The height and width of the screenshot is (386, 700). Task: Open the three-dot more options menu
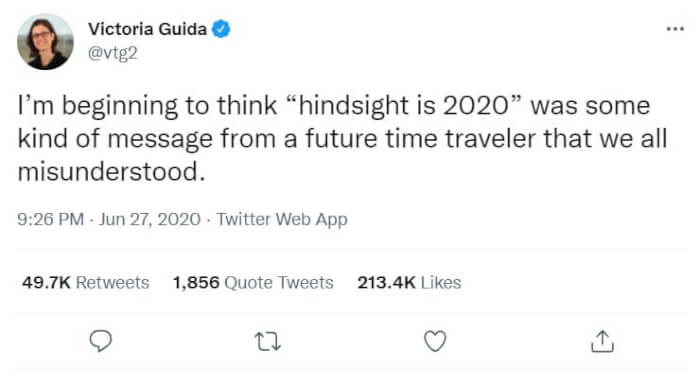(x=675, y=29)
